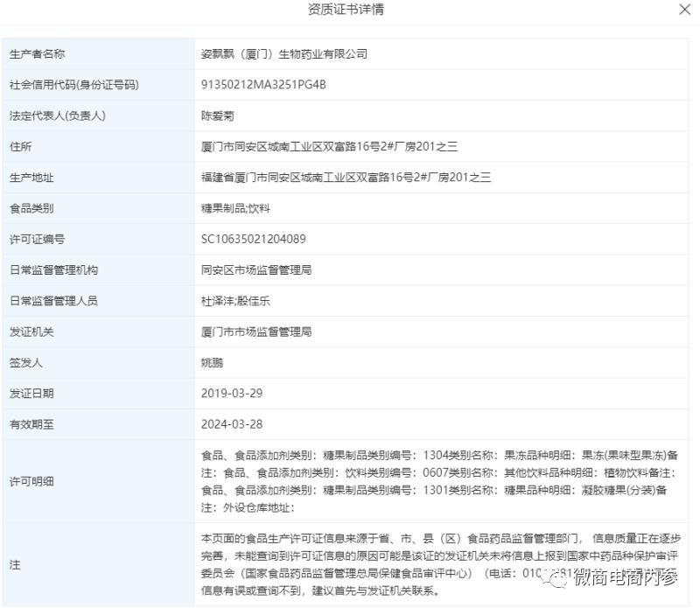Screen dimensions: 700x608
Task: Click the 生产地址 address starting with 福建省
Action: [346, 178]
